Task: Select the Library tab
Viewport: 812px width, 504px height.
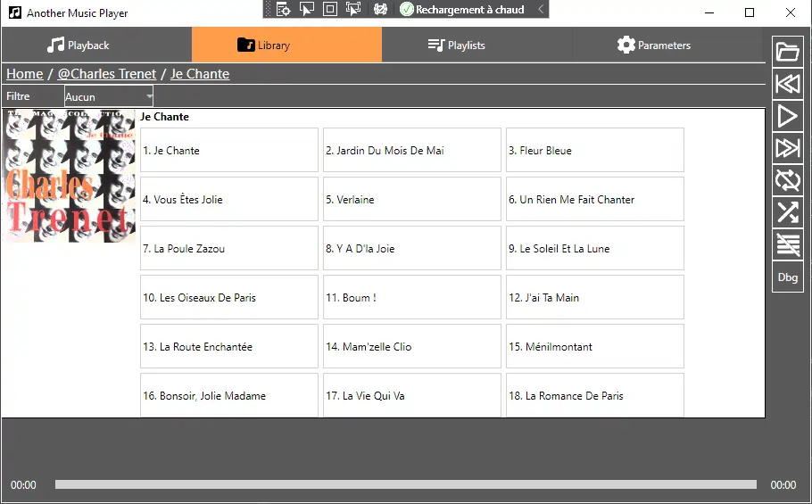Action: (286, 45)
